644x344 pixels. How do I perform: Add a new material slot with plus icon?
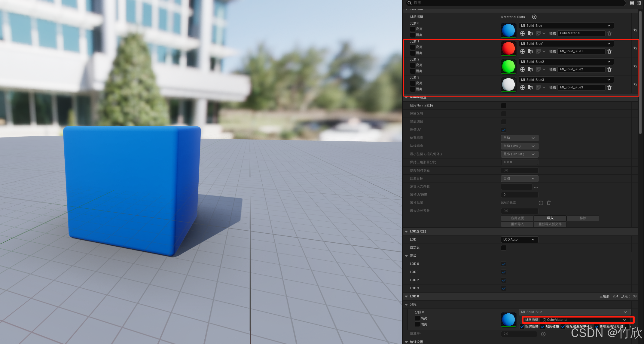[x=534, y=17]
